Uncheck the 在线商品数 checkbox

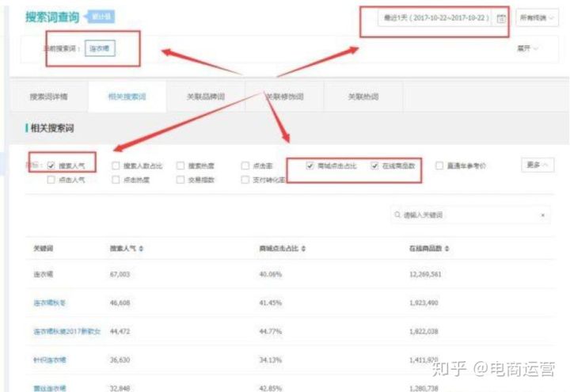tap(374, 166)
